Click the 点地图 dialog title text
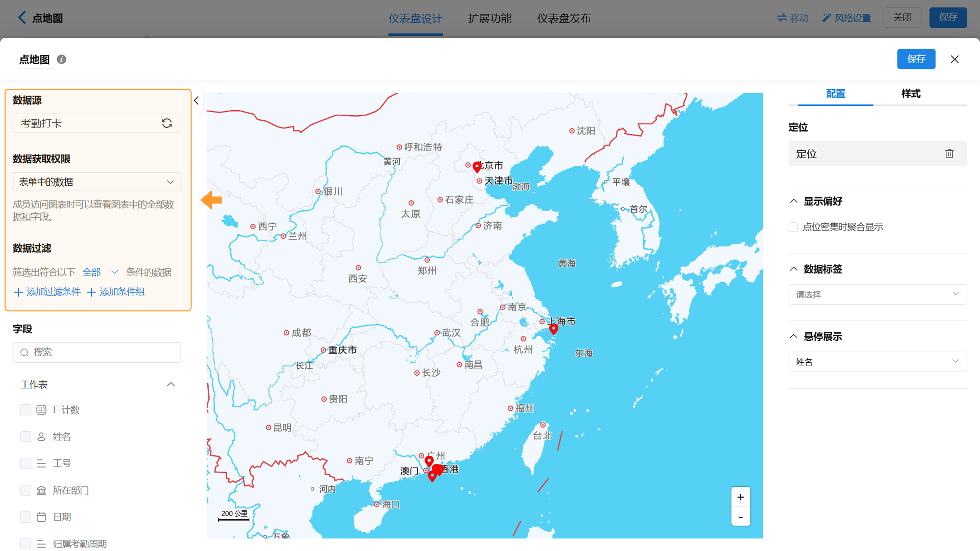The width and height of the screenshot is (980, 551). [x=35, y=59]
